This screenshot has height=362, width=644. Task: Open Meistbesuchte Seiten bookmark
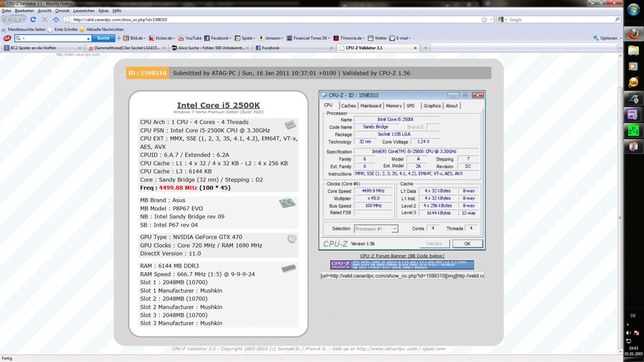[x=24, y=30]
